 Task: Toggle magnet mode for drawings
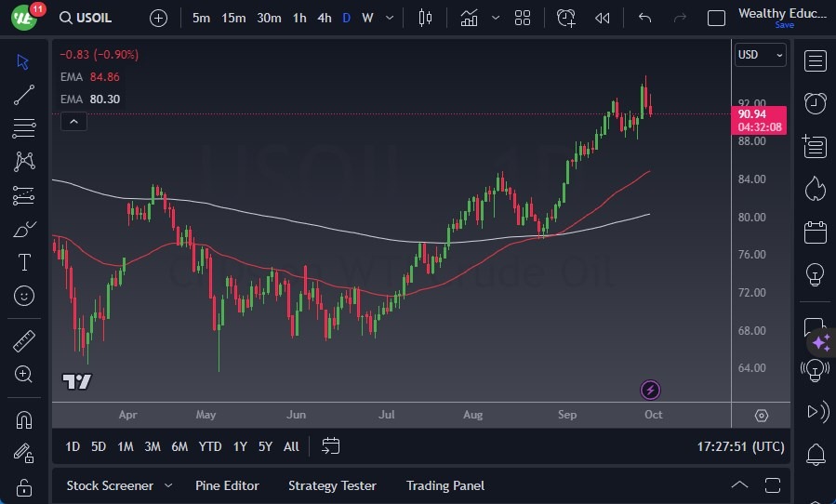(24, 419)
